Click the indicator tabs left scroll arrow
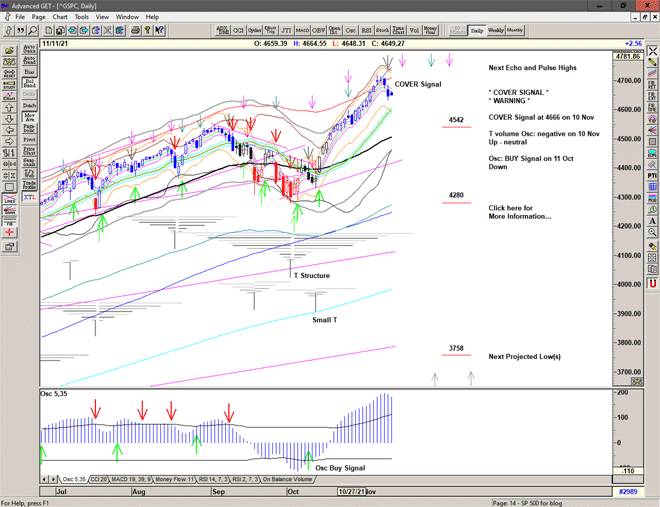660x507 pixels. [x=44, y=480]
